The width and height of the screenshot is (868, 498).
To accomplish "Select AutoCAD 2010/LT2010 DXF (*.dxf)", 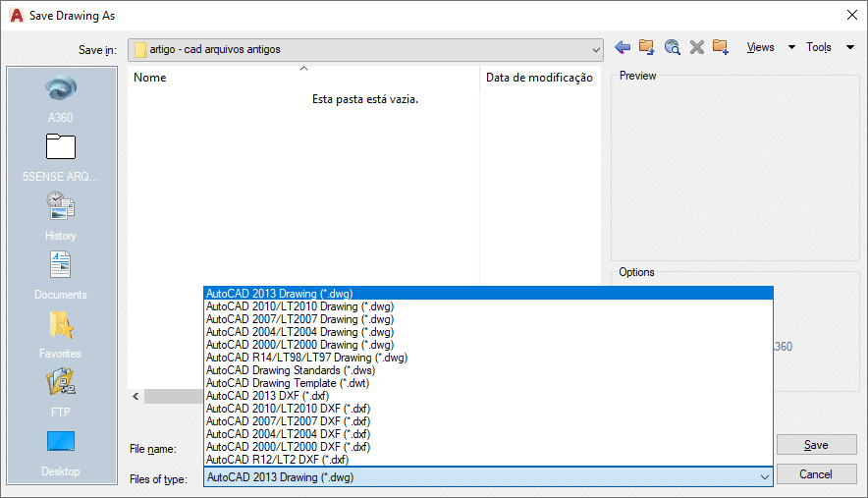I will coord(488,409).
